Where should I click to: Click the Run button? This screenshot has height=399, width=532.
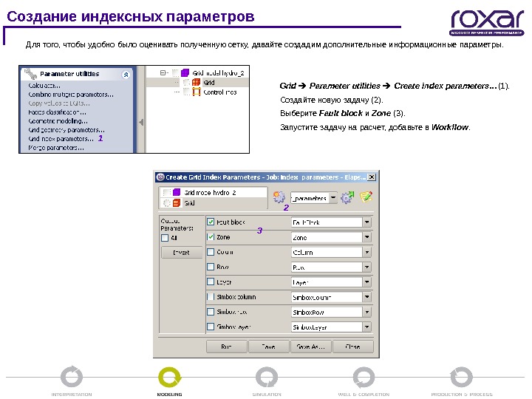tap(226, 347)
